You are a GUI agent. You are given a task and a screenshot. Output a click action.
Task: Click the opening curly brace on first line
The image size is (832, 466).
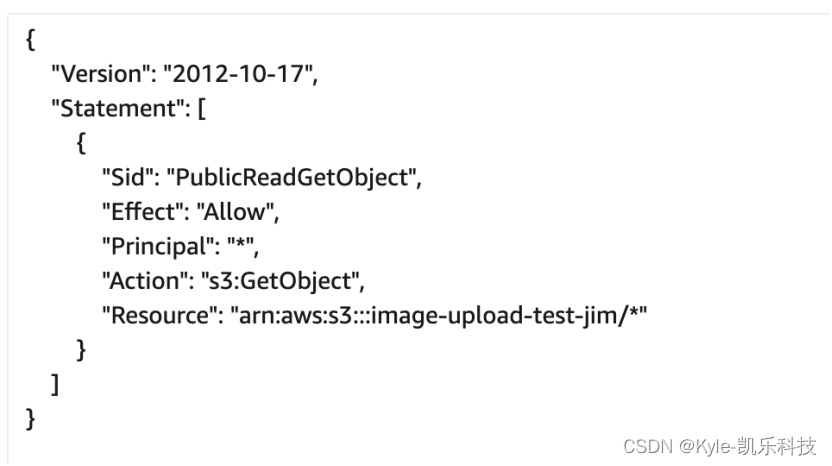(31, 40)
